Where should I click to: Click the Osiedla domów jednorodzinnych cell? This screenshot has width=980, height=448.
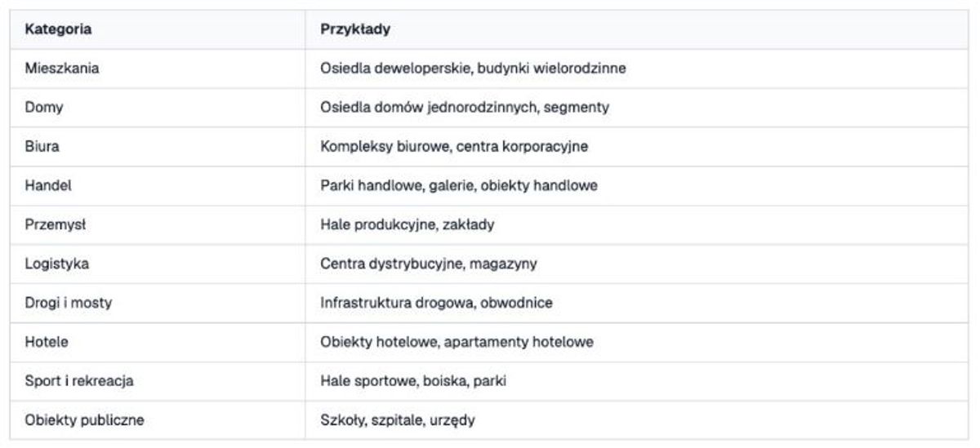[x=637, y=108]
